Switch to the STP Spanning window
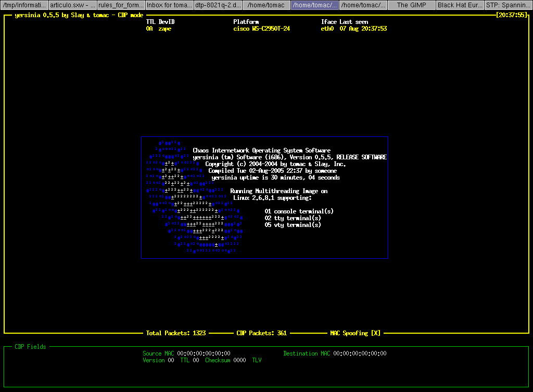This screenshot has height=392, width=533. pyautogui.click(x=512, y=5)
